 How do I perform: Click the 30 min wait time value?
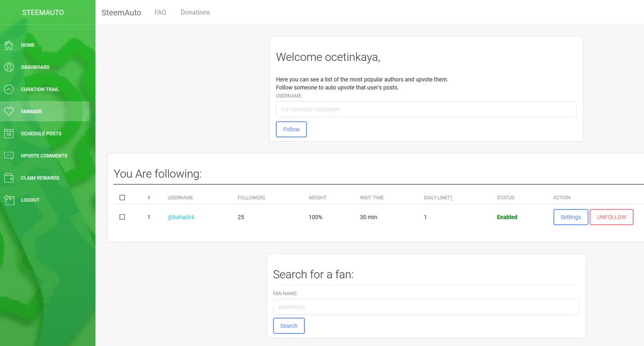pyautogui.click(x=368, y=217)
